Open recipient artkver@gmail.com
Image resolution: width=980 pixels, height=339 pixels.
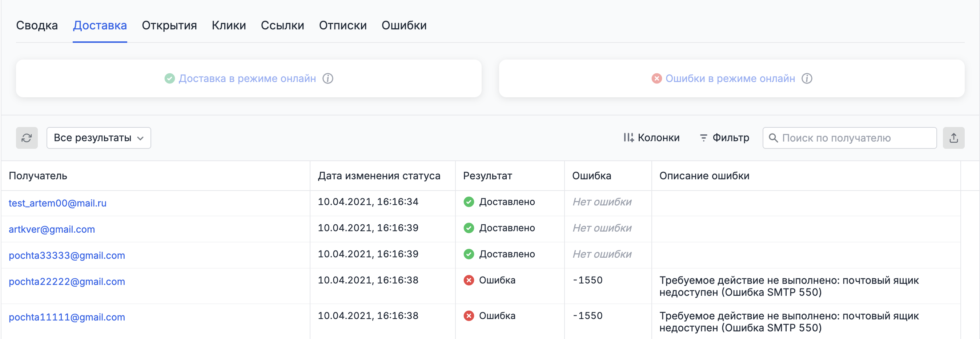tap(52, 229)
